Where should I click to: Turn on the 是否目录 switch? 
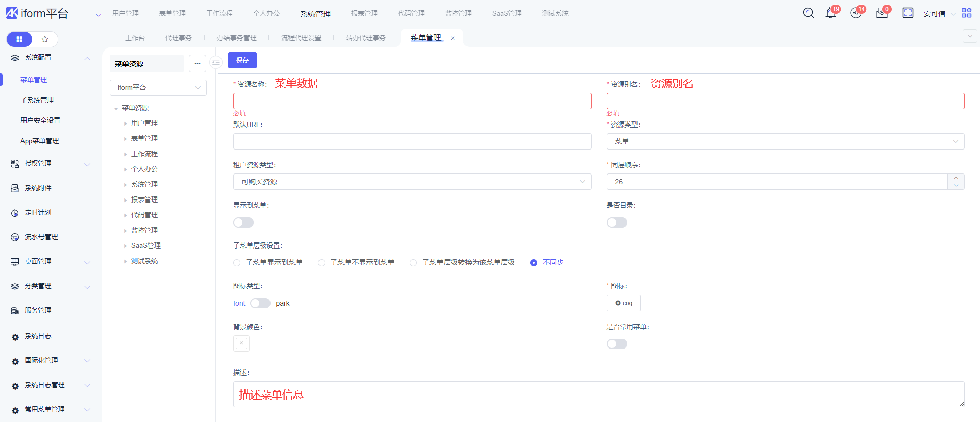(617, 222)
